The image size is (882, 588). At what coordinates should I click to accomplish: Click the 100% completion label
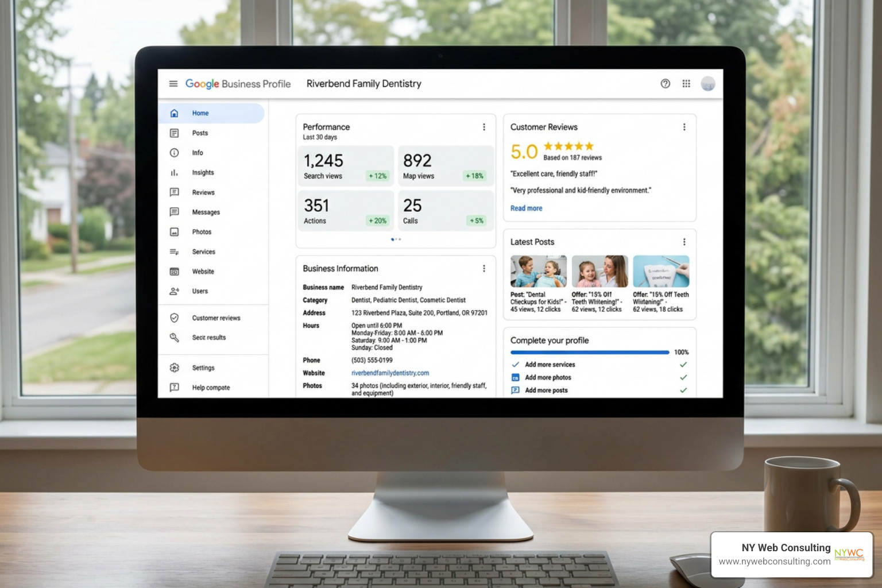coord(681,352)
